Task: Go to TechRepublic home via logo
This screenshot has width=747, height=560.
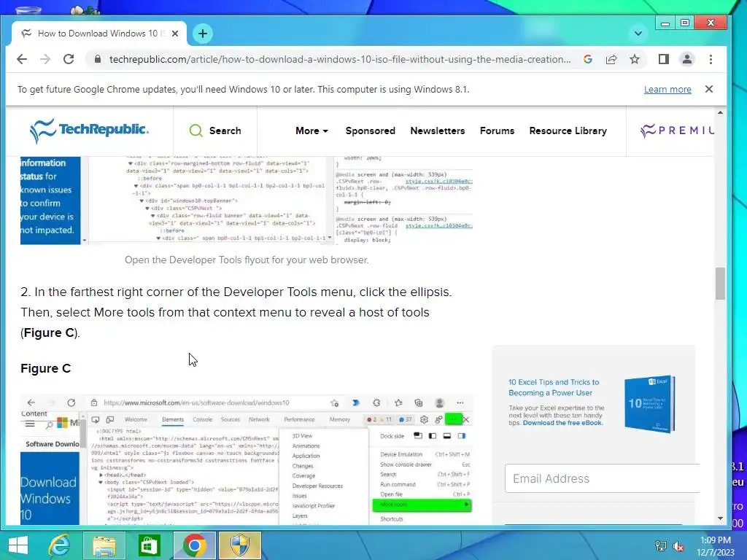Action: pyautogui.click(x=89, y=131)
